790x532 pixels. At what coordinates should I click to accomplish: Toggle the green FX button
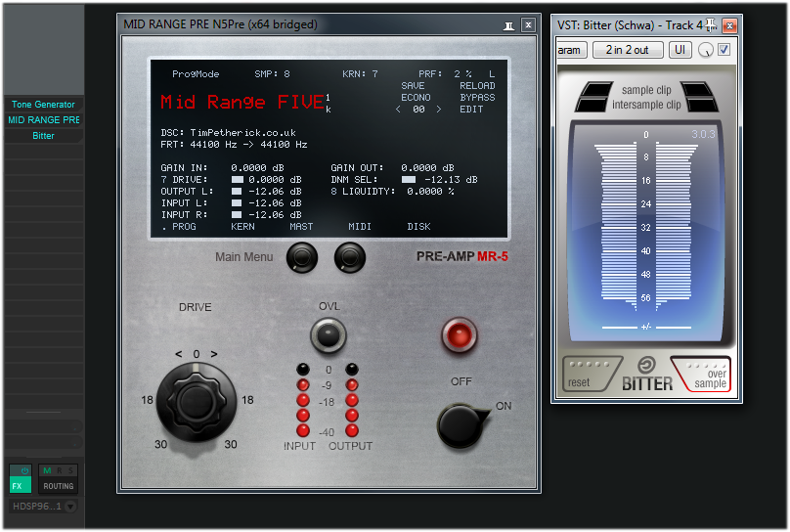pyautogui.click(x=21, y=486)
